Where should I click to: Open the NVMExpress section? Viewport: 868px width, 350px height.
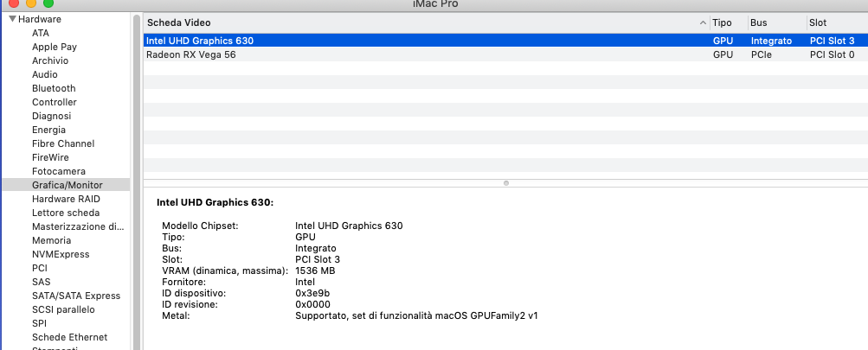tap(61, 254)
